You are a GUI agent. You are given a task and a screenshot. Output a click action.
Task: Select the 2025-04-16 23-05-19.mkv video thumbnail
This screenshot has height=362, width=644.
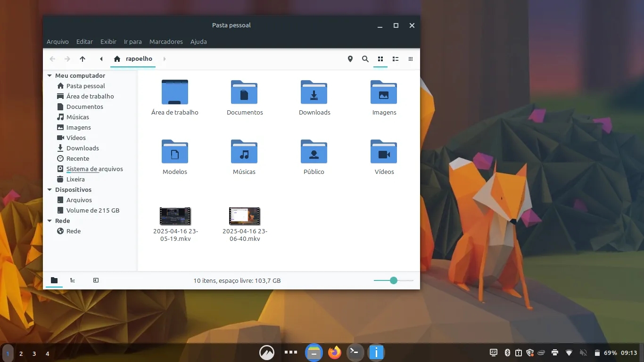[x=175, y=216]
